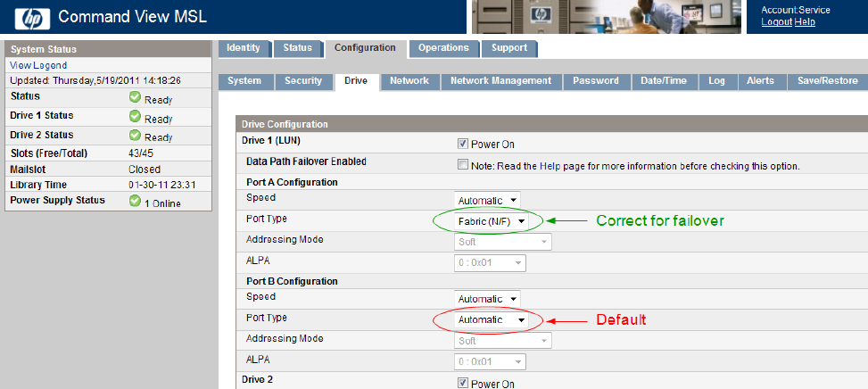Click the Drive 1 Status ready icon
This screenshot has height=389, width=868.
click(135, 116)
